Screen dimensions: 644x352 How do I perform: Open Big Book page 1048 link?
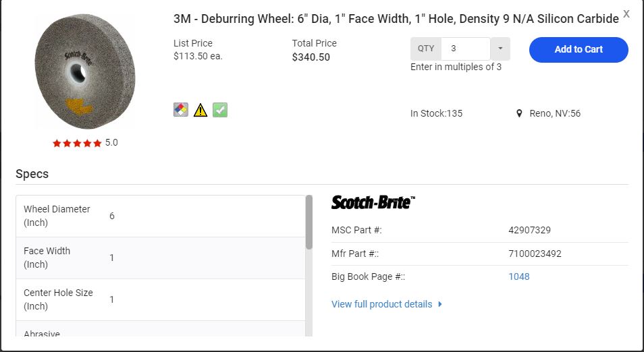click(519, 276)
